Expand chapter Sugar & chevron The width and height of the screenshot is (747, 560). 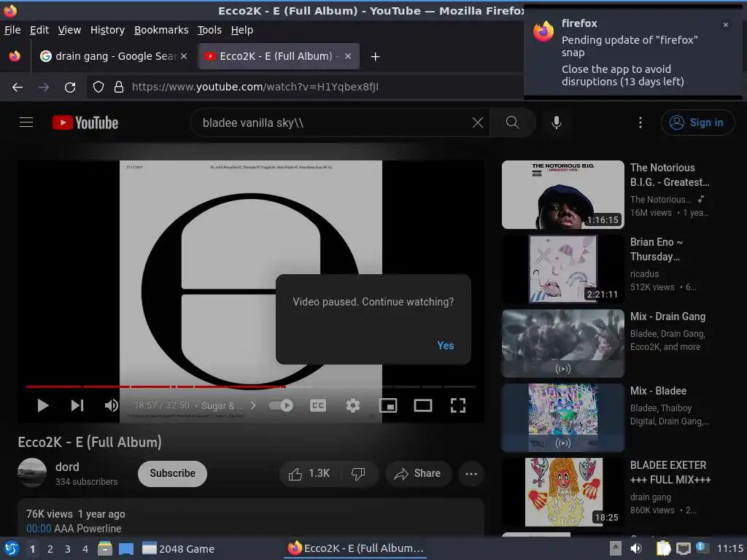pyautogui.click(x=253, y=405)
